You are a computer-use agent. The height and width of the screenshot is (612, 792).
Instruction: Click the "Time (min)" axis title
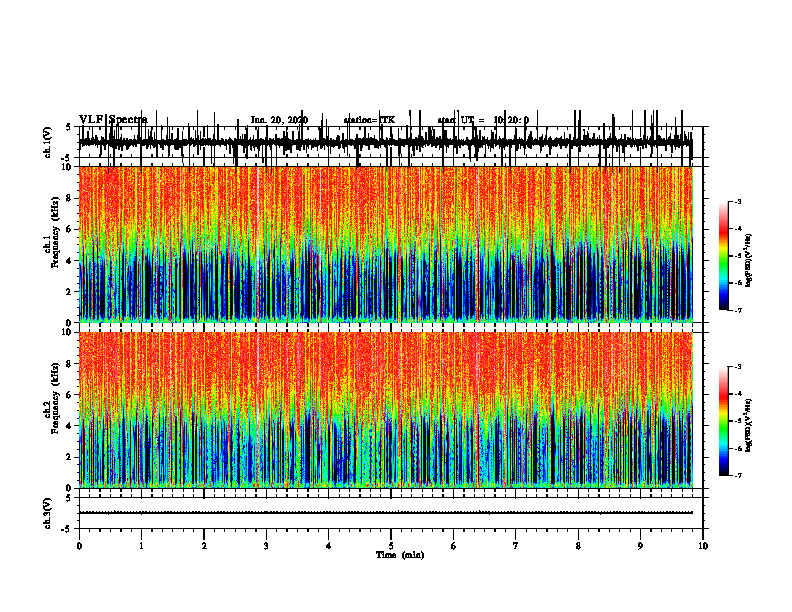click(x=400, y=555)
